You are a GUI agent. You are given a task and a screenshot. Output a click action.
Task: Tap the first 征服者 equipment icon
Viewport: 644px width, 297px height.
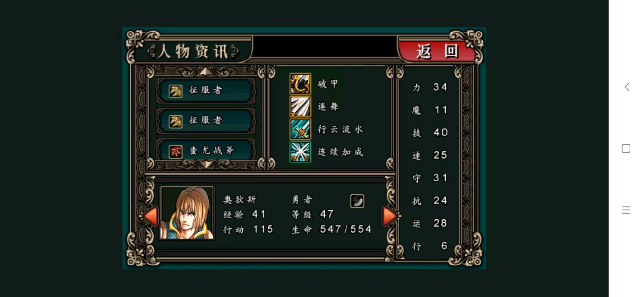pyautogui.click(x=175, y=91)
